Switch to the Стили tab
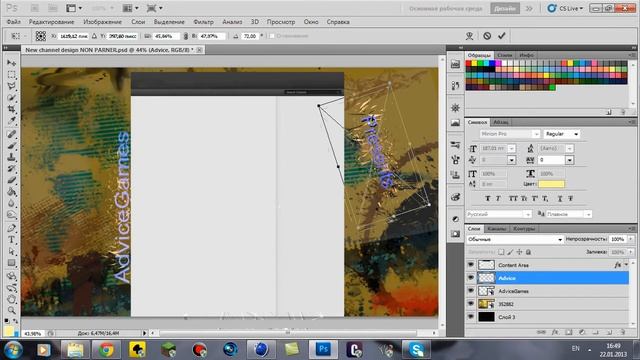Screen dimensions: 640x360 [504, 55]
